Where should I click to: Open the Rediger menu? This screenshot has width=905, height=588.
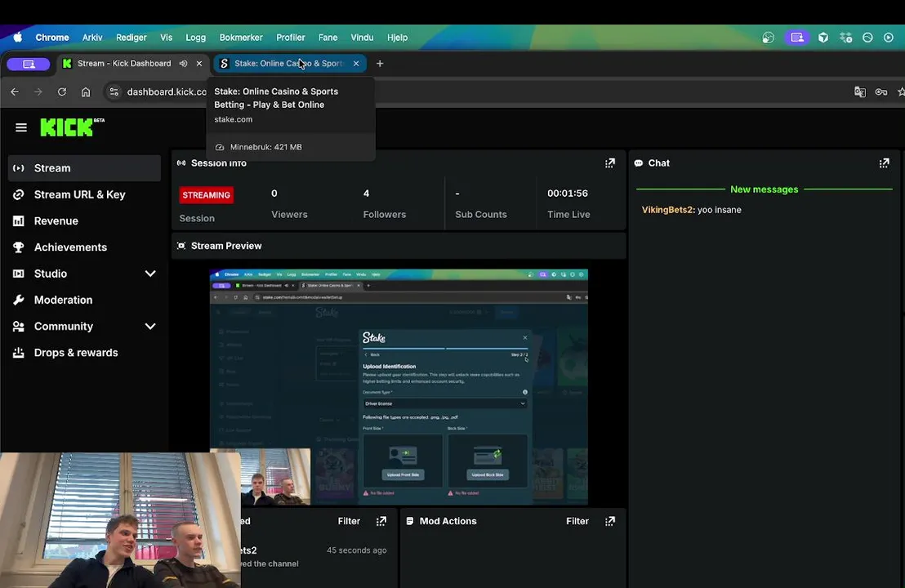click(x=131, y=38)
